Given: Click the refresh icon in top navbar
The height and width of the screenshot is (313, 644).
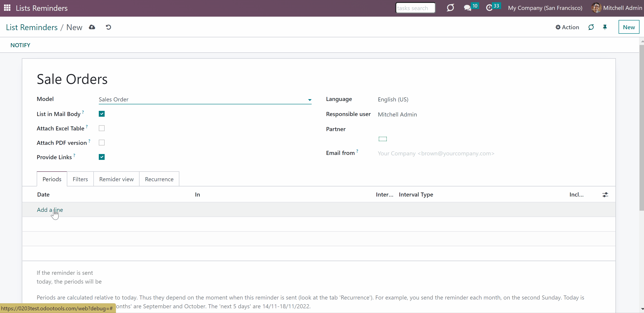Looking at the screenshot, I should point(450,8).
